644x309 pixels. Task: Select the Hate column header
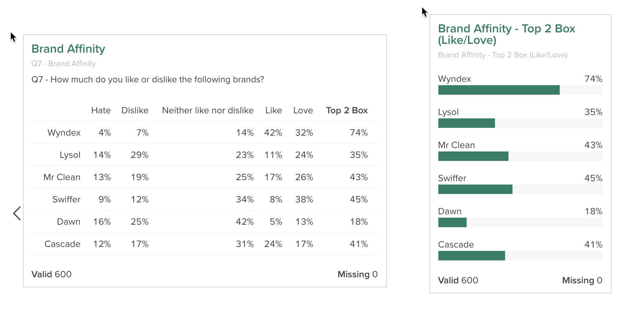pyautogui.click(x=101, y=110)
